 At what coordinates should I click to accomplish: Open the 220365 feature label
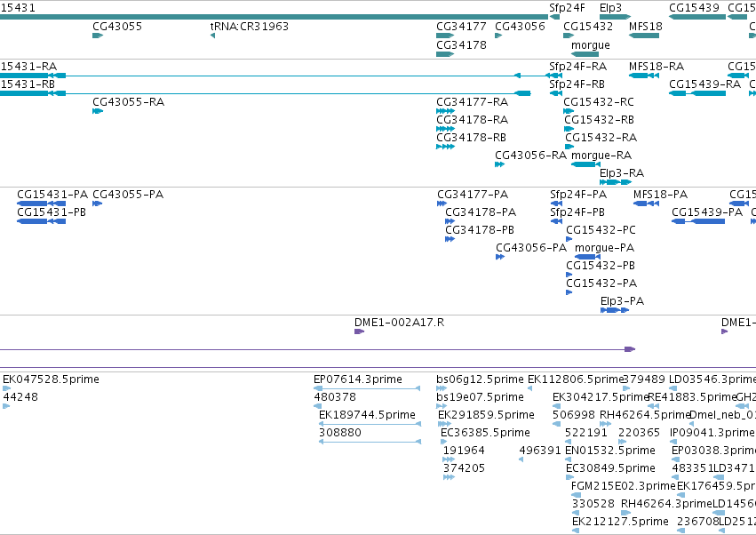point(639,433)
